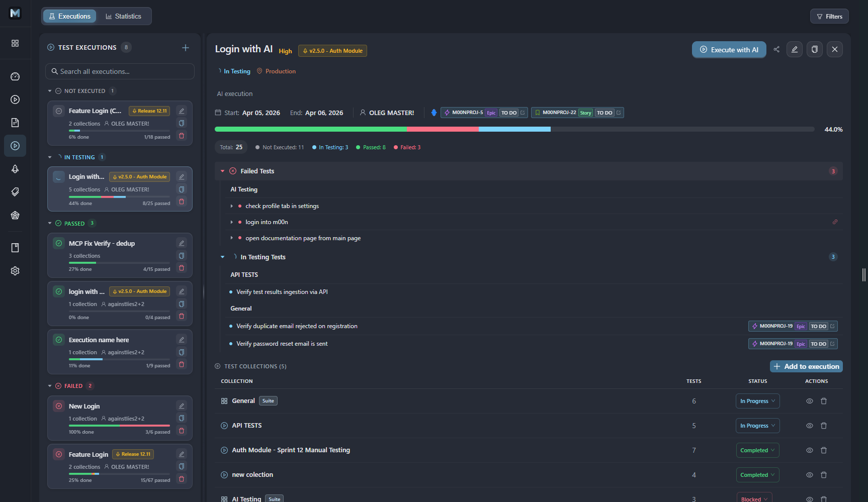Open the rocket icon in sidebar
868x502 pixels.
pyautogui.click(x=15, y=169)
